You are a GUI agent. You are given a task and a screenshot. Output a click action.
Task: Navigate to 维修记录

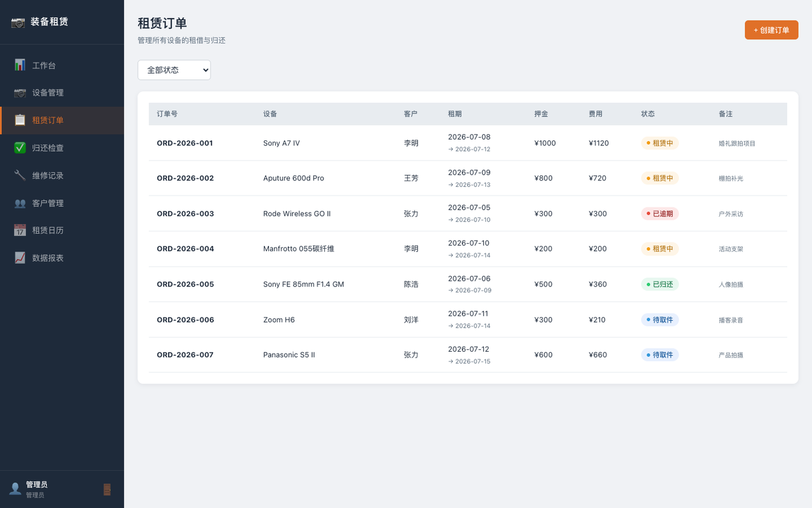(x=62, y=175)
